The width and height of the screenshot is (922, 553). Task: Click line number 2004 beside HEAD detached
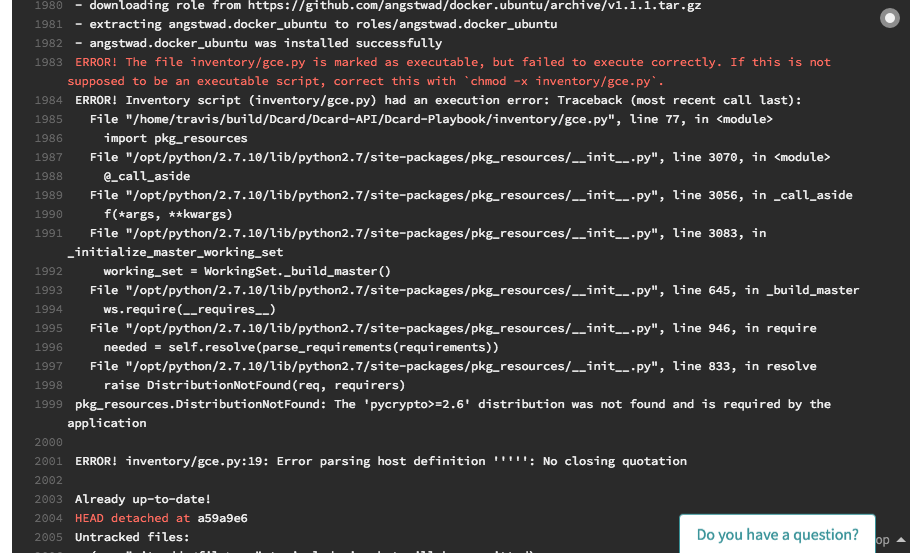tap(48, 518)
